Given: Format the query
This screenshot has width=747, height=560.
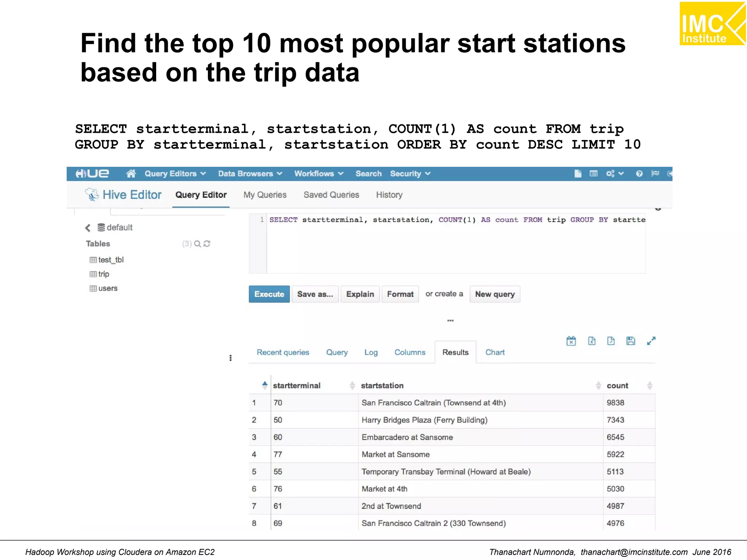Looking at the screenshot, I should (400, 294).
